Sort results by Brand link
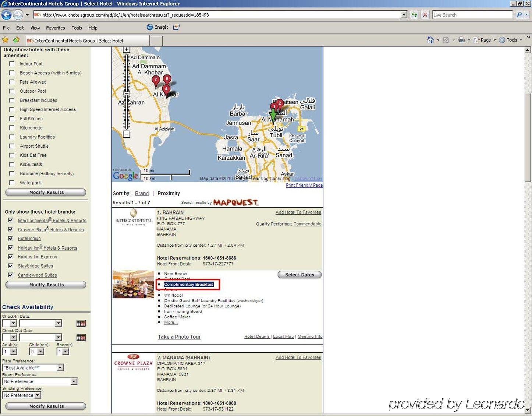The image size is (532, 416). pyautogui.click(x=142, y=193)
